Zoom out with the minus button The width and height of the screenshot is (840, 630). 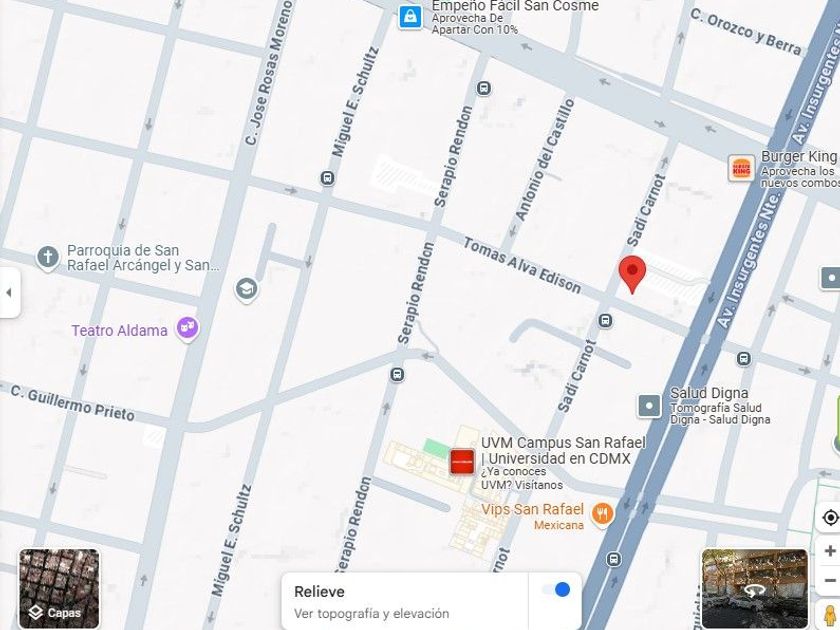[830, 581]
